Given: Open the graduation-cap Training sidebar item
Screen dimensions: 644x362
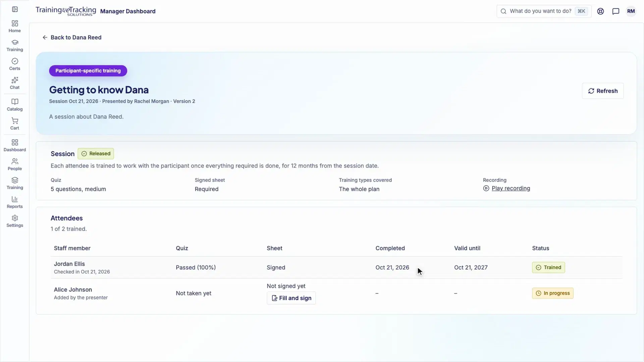Looking at the screenshot, I should tap(15, 46).
